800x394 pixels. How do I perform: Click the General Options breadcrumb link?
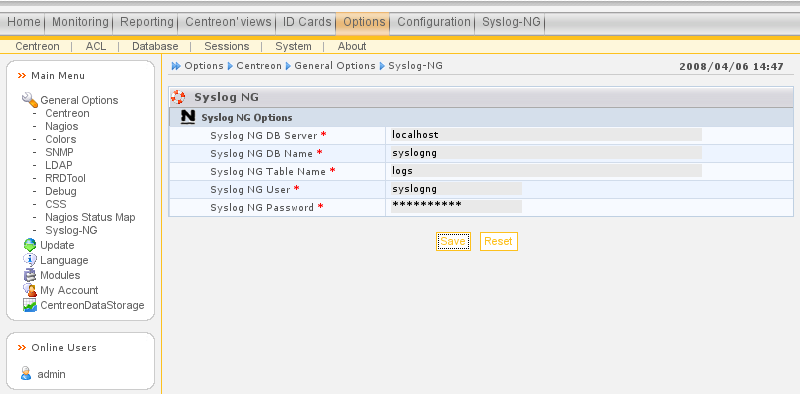(335, 66)
